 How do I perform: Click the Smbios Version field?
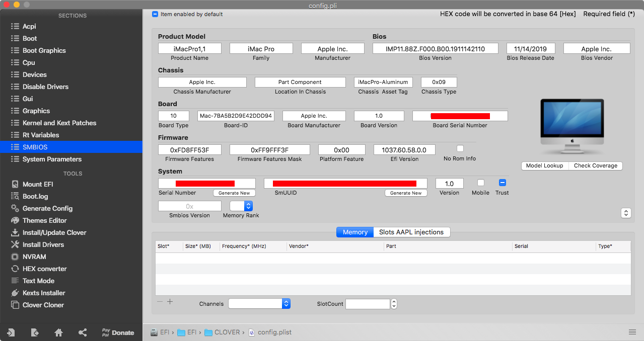point(189,206)
